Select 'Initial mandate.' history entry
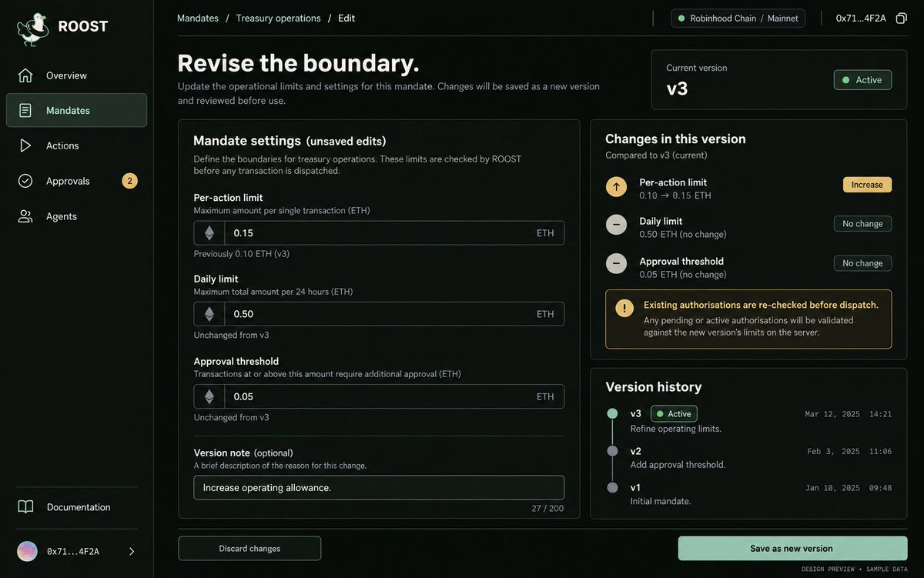The image size is (924, 578). click(x=661, y=501)
